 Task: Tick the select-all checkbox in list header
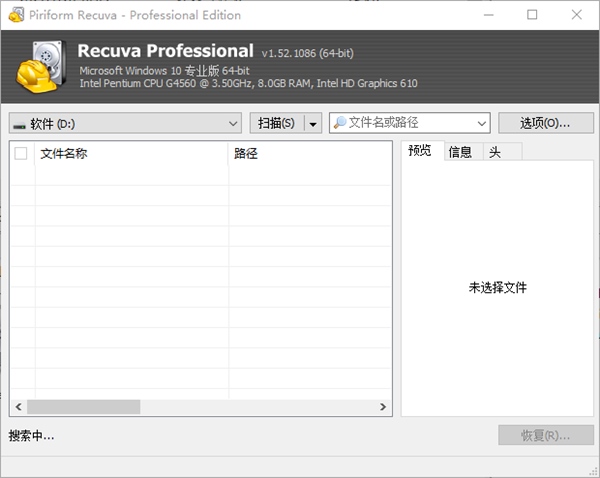point(21,153)
